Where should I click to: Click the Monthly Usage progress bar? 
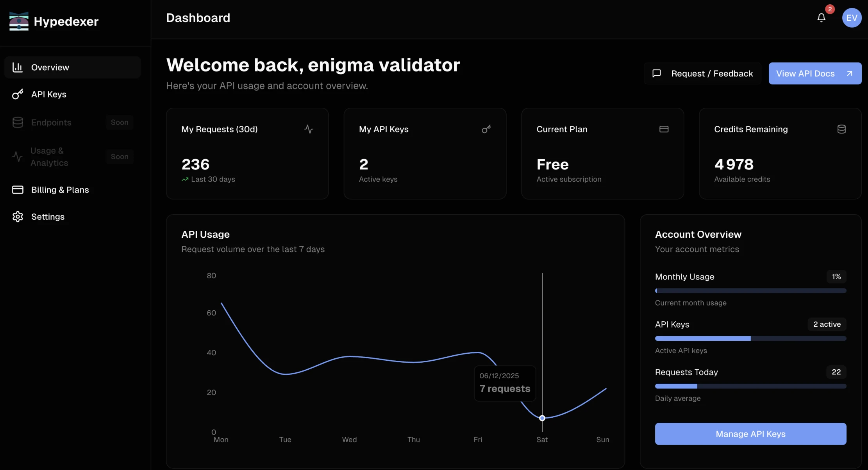click(x=750, y=291)
